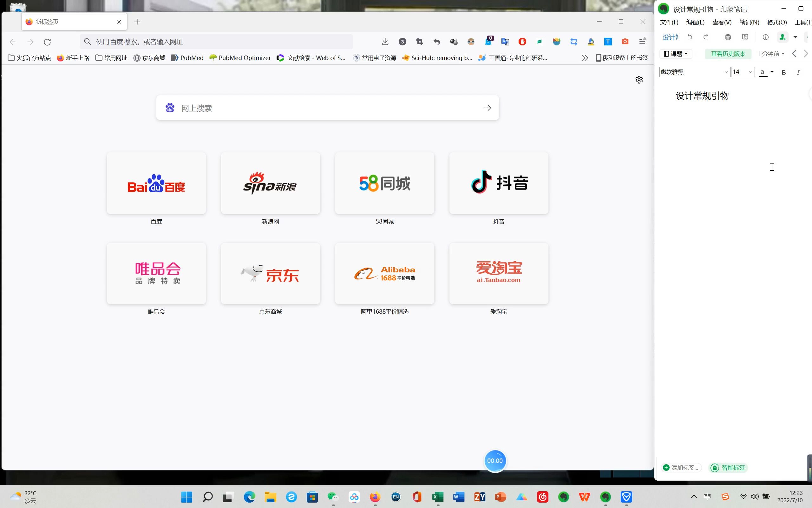Open the Sci-Hub bookmark
Screen dimensions: 812x508
pyautogui.click(x=437, y=58)
